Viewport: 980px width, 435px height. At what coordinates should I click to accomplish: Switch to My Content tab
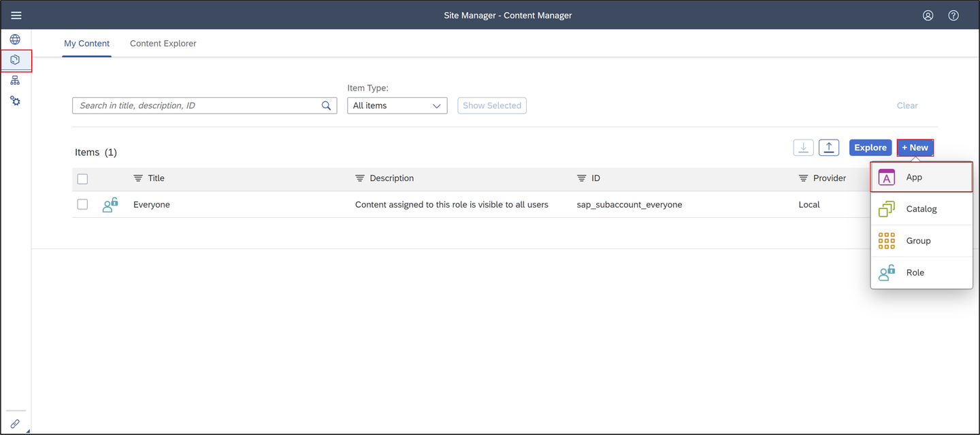pyautogui.click(x=86, y=44)
